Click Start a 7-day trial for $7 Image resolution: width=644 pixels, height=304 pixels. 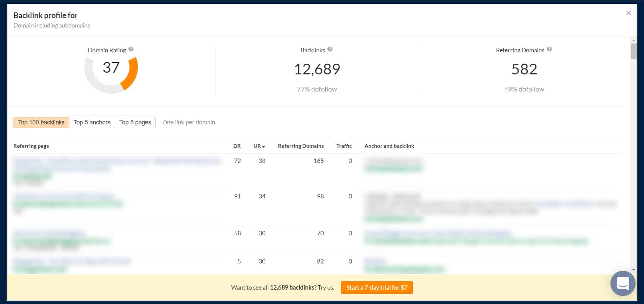coord(377,287)
